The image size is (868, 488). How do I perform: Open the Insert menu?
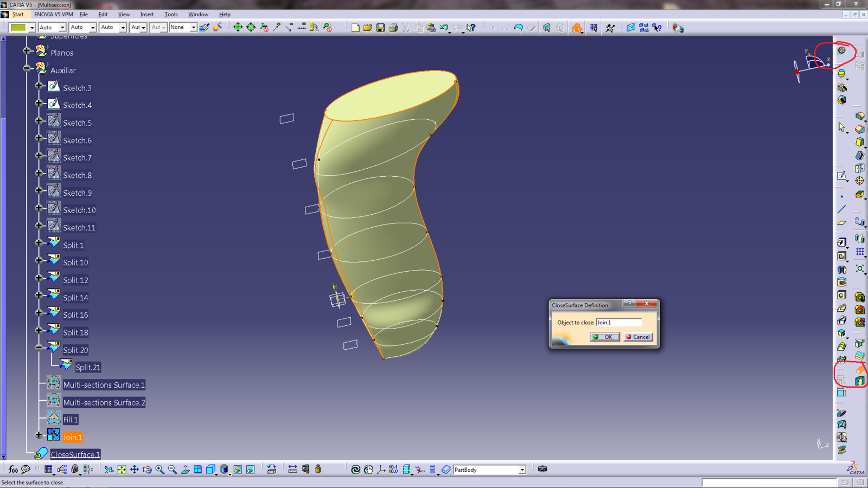(146, 15)
